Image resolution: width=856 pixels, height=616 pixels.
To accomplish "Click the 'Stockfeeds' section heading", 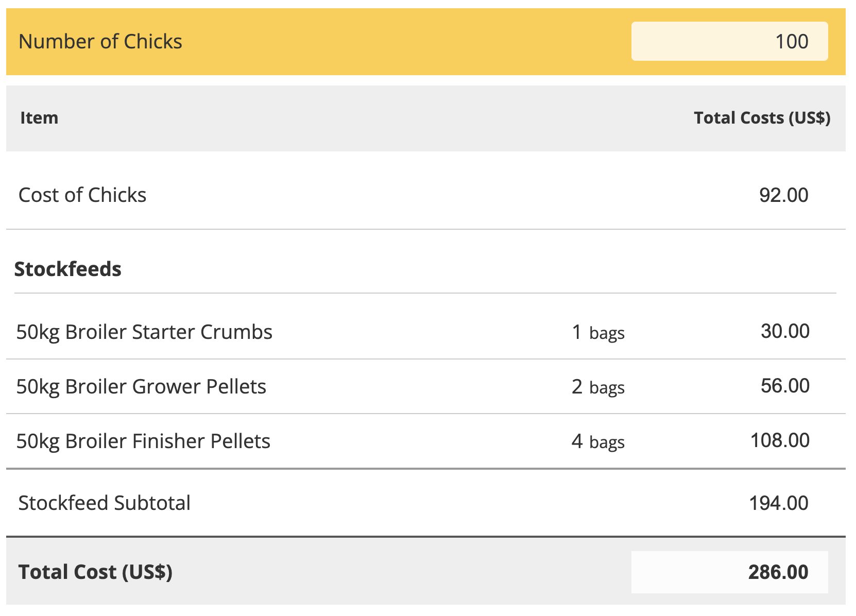I will pos(68,269).
